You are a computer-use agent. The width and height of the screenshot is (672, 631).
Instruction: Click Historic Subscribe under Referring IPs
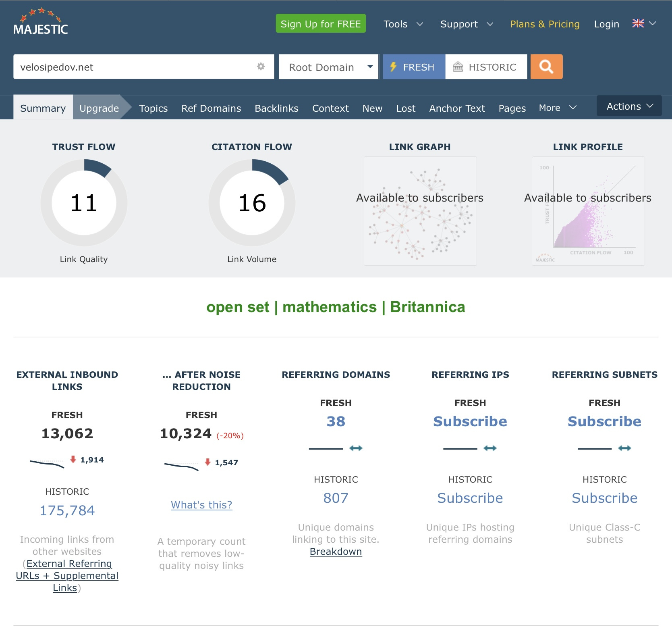470,498
